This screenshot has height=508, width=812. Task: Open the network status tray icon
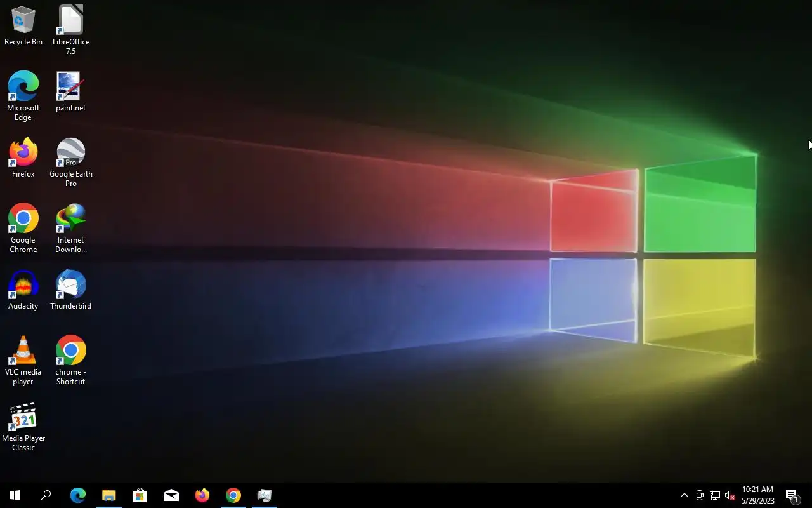(x=715, y=495)
